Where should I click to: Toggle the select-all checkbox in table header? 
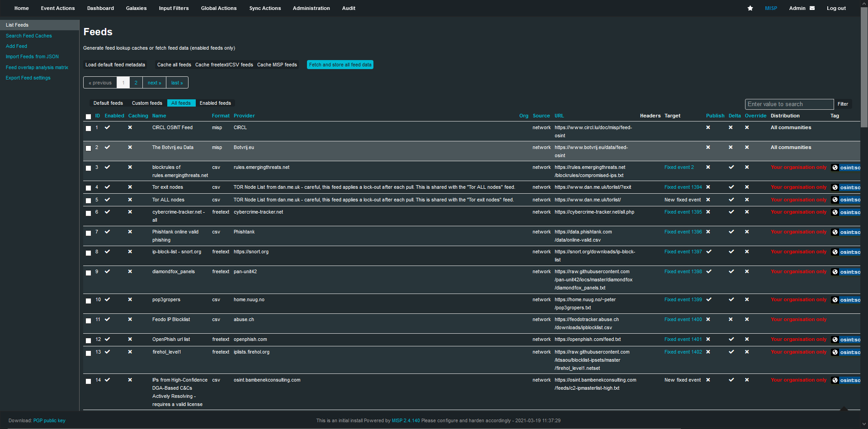coord(88,117)
